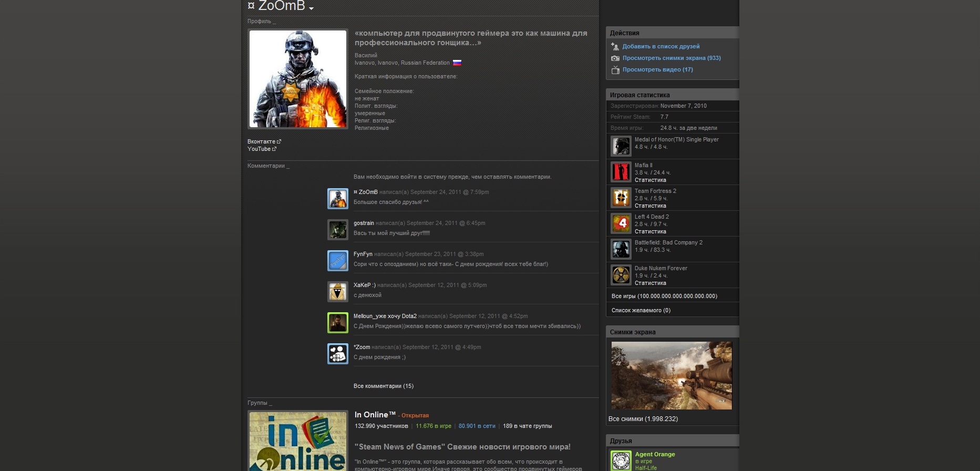
Task: Click *Zoom's comment avatar
Action: (x=338, y=354)
